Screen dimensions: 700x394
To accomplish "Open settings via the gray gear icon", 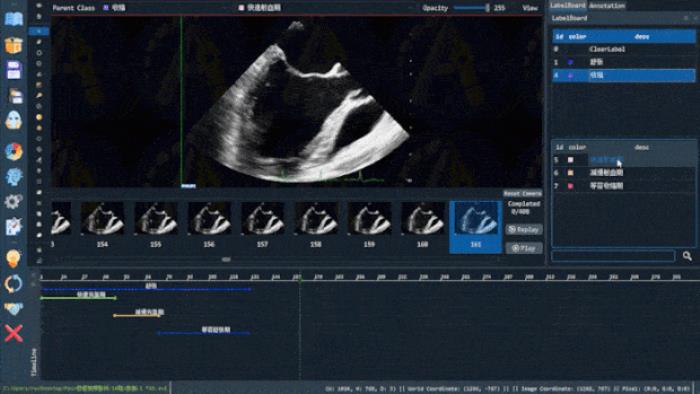I will pyautogui.click(x=13, y=202).
